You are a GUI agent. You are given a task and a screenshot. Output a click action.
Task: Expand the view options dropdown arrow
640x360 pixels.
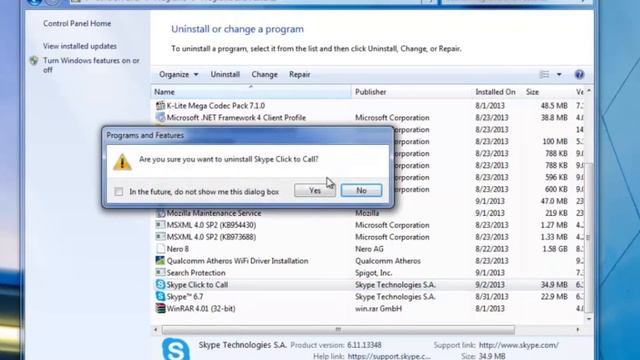click(x=559, y=75)
